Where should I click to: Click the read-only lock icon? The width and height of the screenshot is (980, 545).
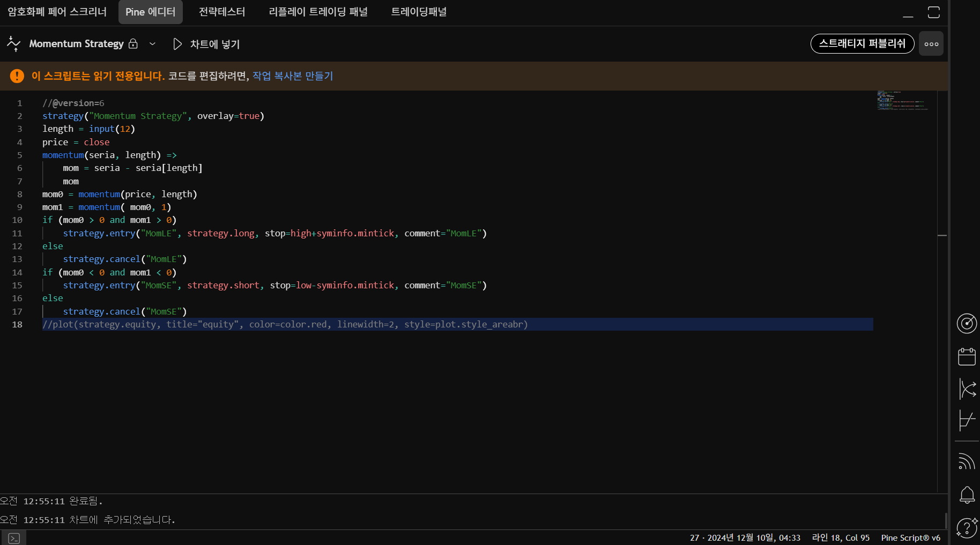coord(133,44)
